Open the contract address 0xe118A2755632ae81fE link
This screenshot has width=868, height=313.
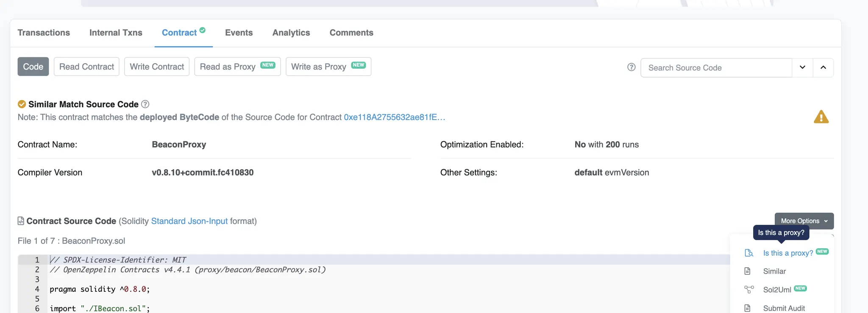pyautogui.click(x=394, y=117)
